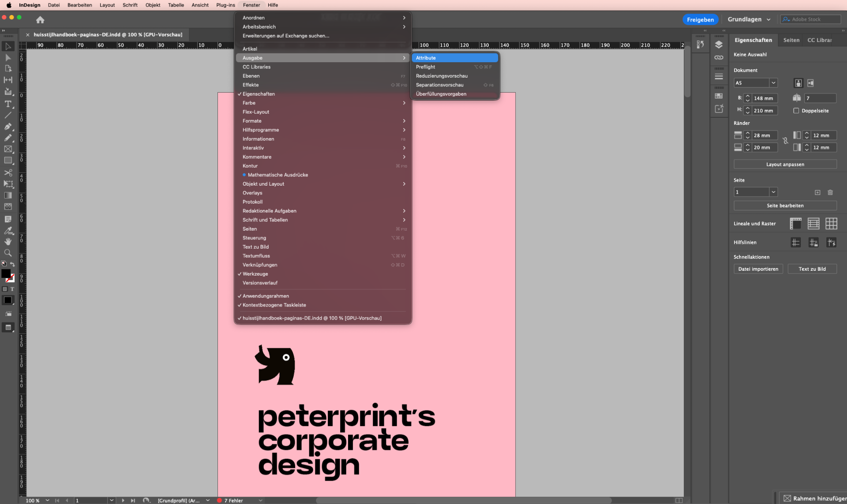
Task: Choose Separationsvorschau menu item
Action: click(455, 85)
